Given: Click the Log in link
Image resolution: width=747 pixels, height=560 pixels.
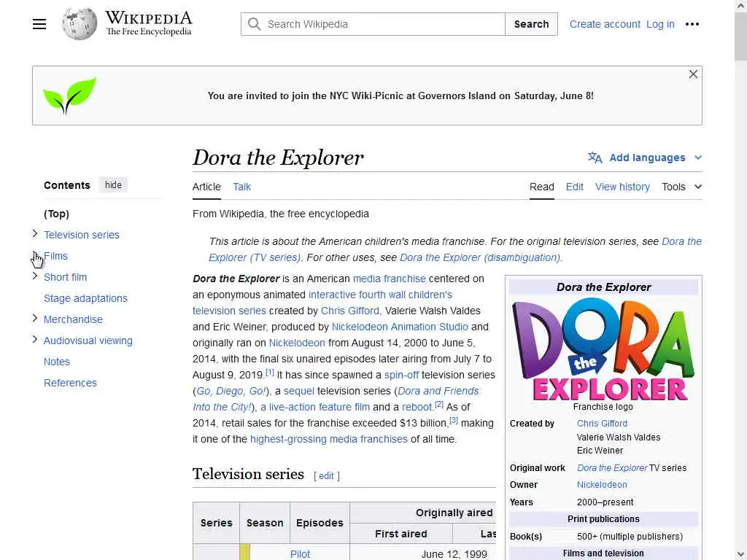Looking at the screenshot, I should coord(659,24).
